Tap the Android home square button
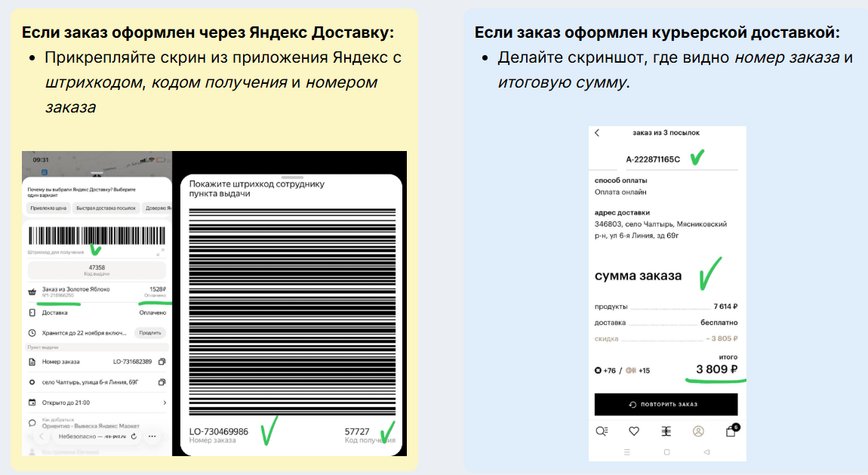 pyautogui.click(x=666, y=452)
